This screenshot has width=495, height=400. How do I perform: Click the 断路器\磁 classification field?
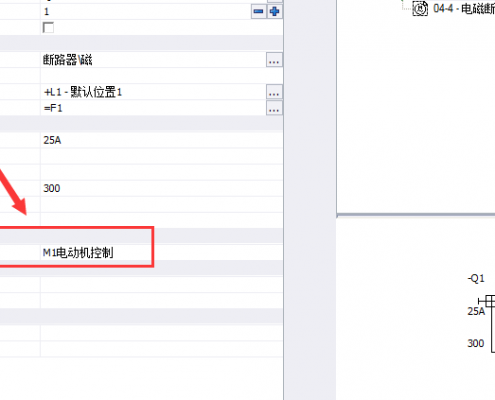pos(153,60)
